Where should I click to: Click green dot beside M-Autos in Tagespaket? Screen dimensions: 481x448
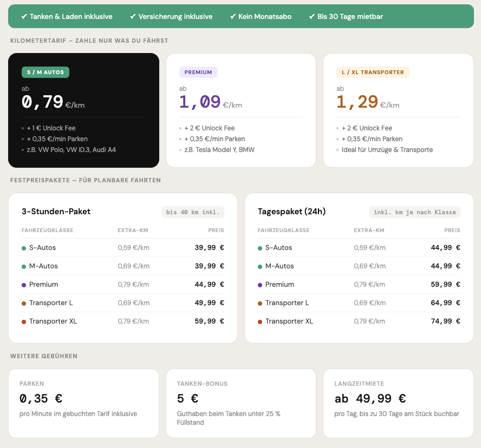pyautogui.click(x=260, y=267)
